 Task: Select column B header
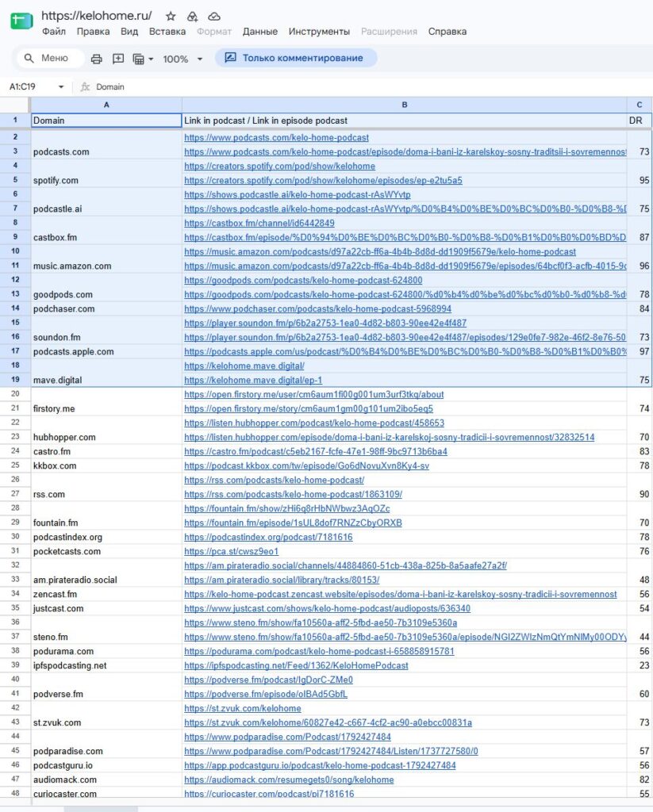click(404, 105)
